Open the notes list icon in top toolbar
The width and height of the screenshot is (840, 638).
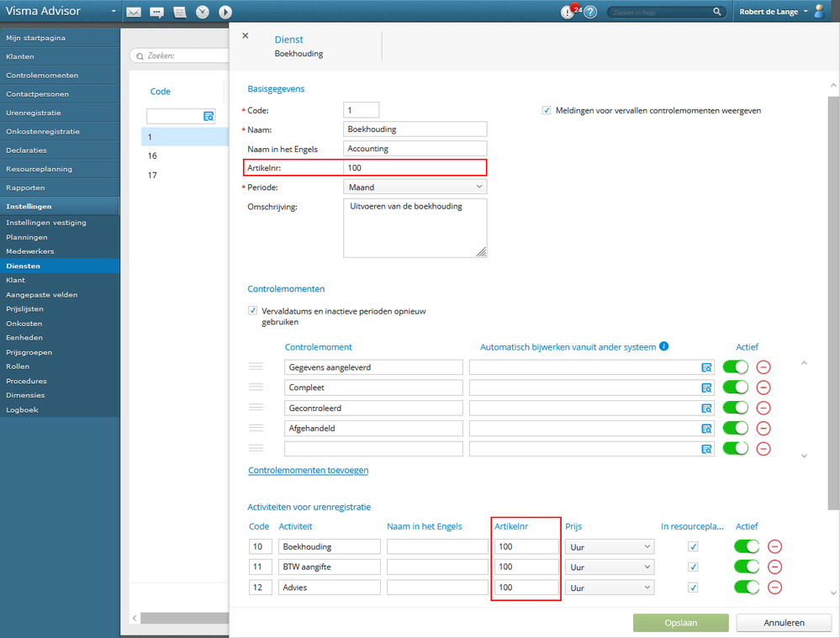[180, 12]
